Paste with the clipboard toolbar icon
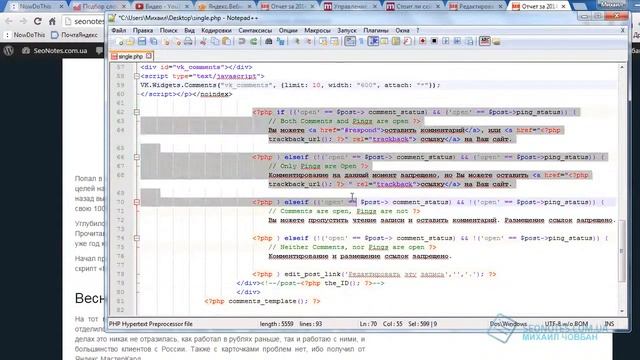 click(x=226, y=42)
